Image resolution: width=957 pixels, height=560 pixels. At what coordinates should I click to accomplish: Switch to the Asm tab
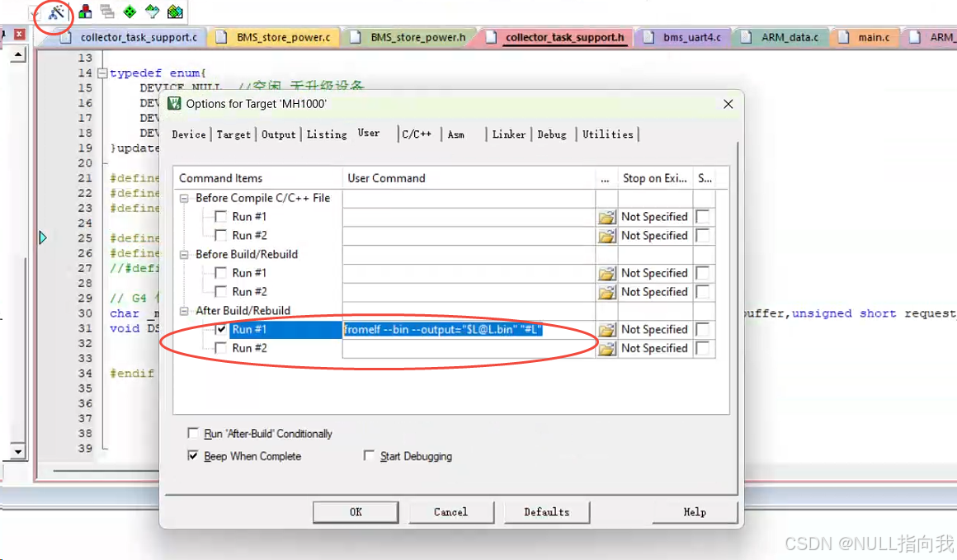click(x=456, y=134)
